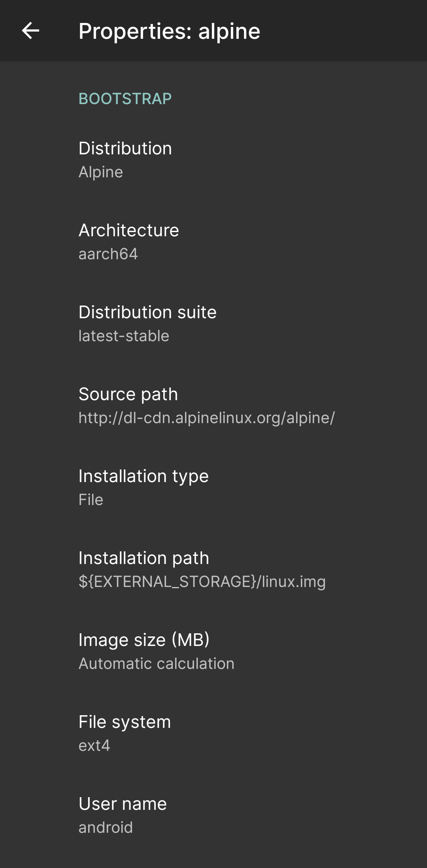Tap the File installation type value

[x=91, y=500]
